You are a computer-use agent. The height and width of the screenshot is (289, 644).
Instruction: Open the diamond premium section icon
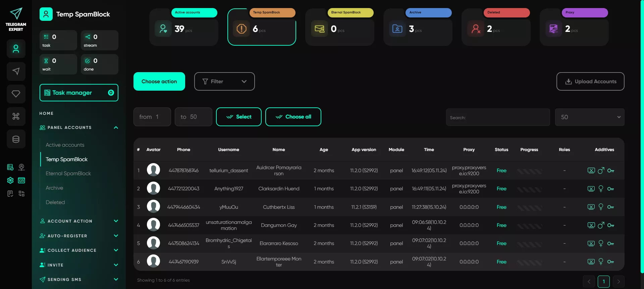coord(16,94)
